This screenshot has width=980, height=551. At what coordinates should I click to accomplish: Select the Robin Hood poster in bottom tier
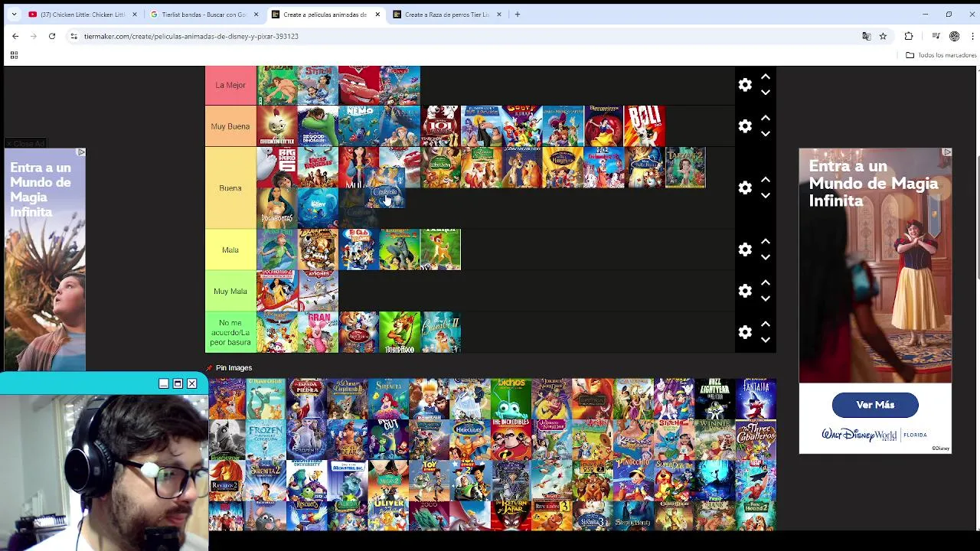(400, 332)
